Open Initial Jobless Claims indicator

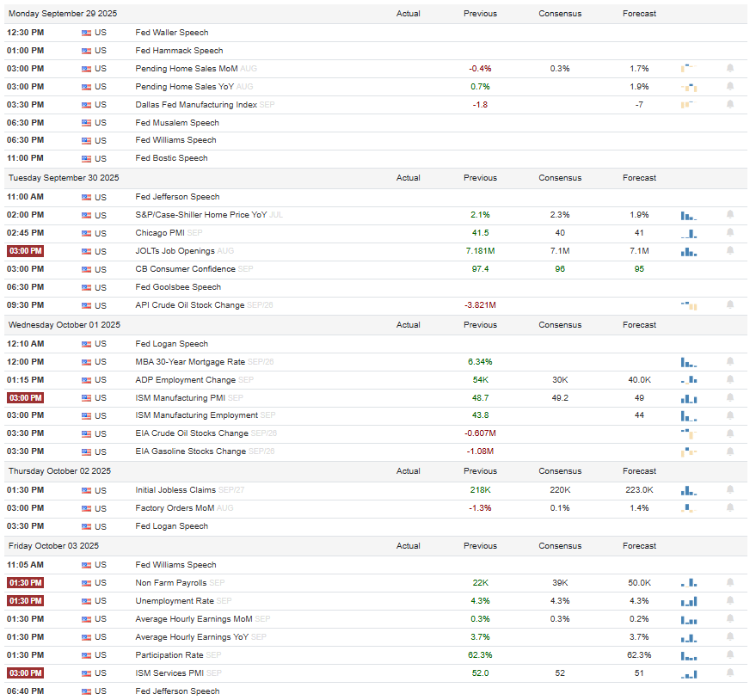[175, 490]
